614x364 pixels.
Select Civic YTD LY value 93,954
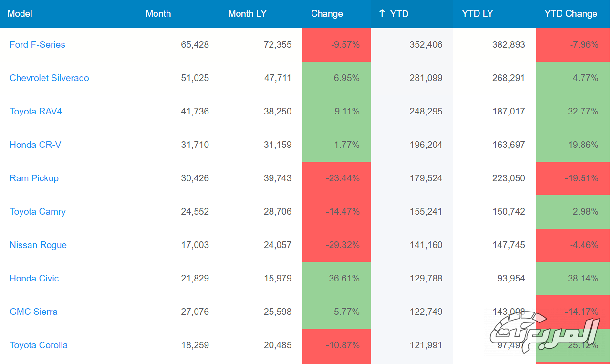click(511, 278)
